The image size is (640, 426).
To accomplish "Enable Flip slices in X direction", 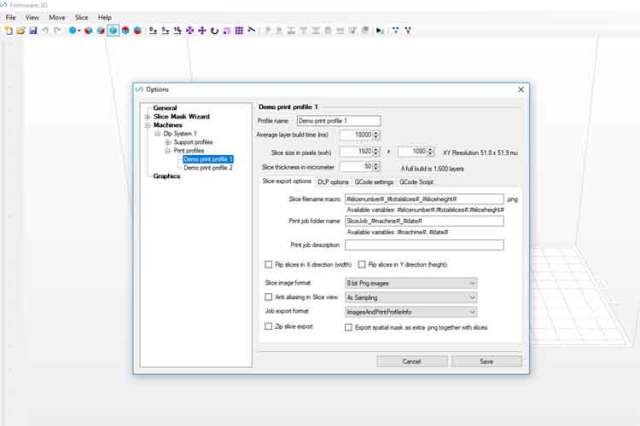I will tap(267, 265).
